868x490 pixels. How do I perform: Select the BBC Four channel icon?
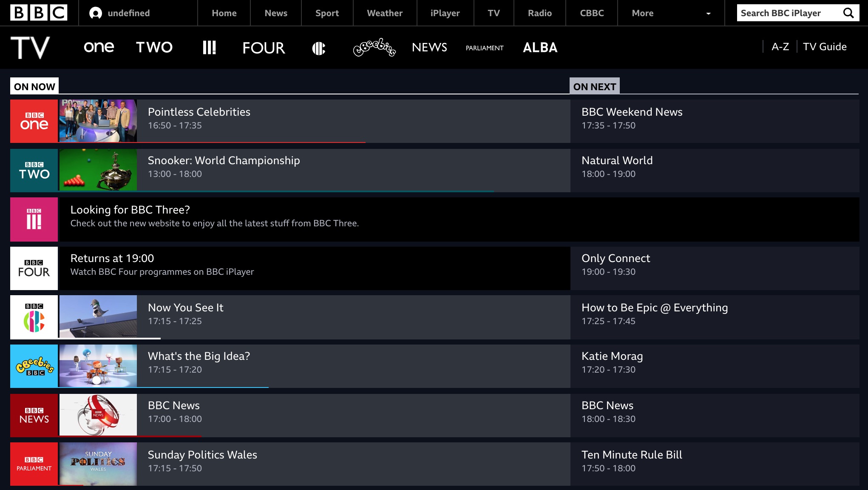click(263, 47)
